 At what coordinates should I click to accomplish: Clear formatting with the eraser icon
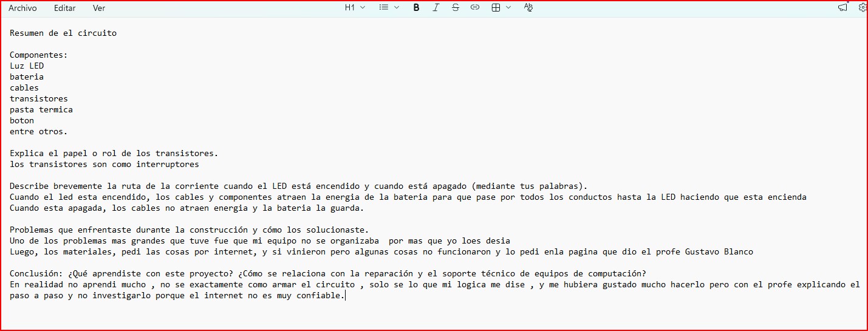pyautogui.click(x=528, y=8)
